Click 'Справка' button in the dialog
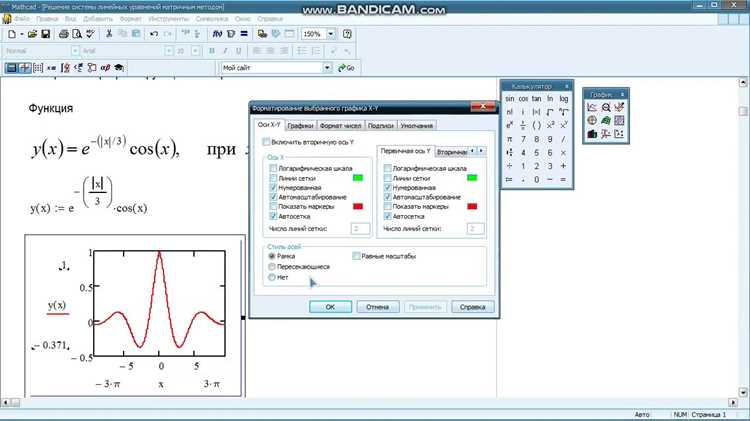 pyautogui.click(x=473, y=307)
